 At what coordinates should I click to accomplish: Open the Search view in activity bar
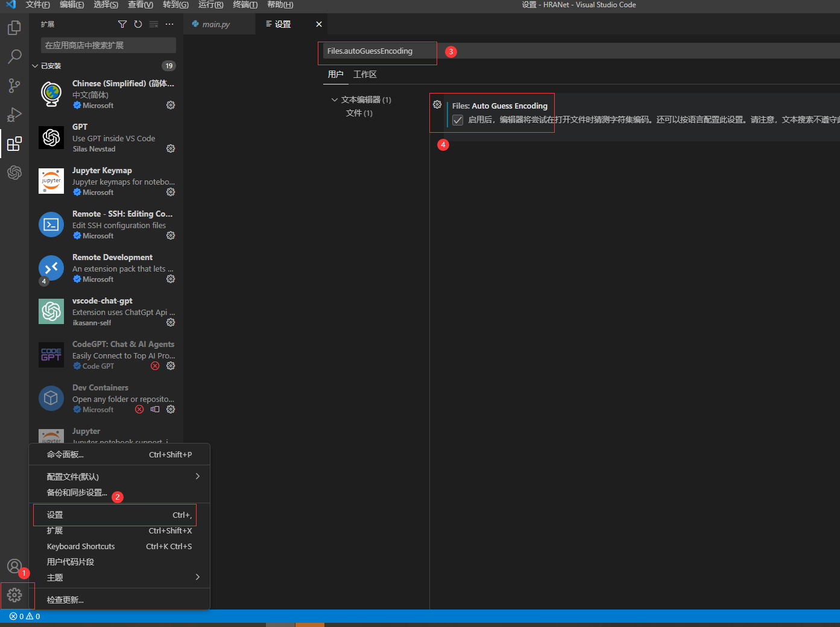click(14, 57)
